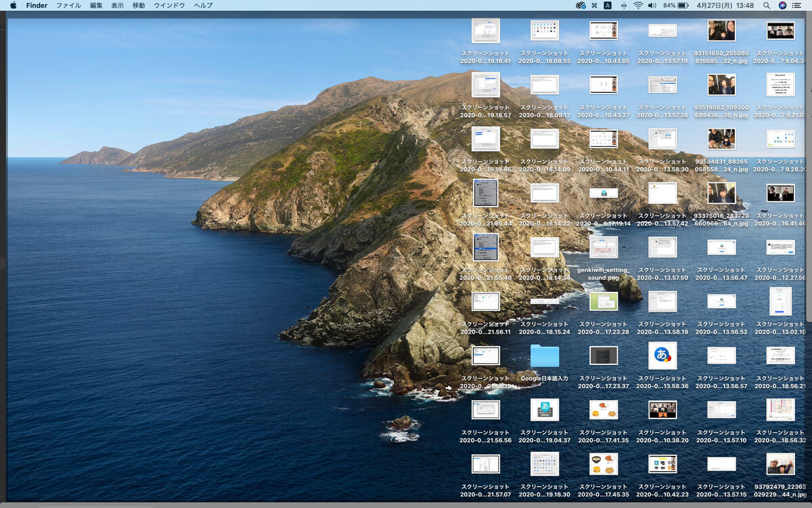Click the Wi-Fi status icon
Viewport: 812px width, 508px height.
click(638, 5)
